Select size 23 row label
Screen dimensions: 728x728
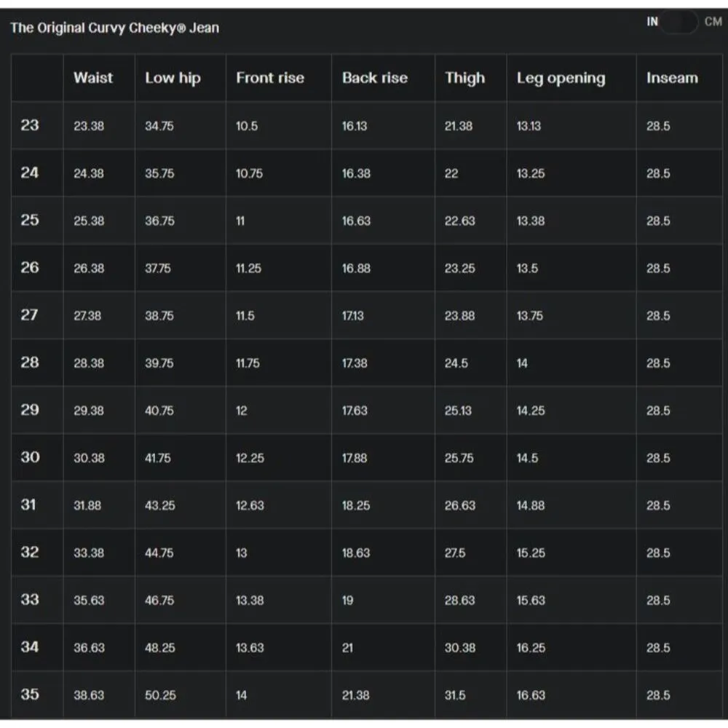click(30, 125)
